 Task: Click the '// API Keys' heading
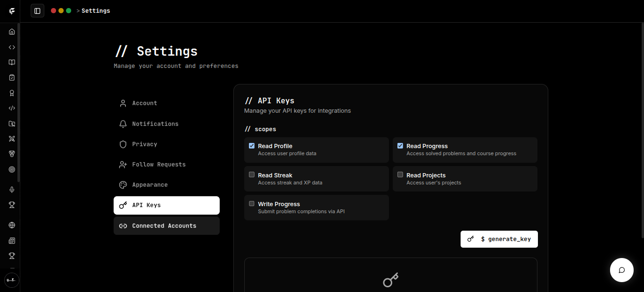pos(270,100)
